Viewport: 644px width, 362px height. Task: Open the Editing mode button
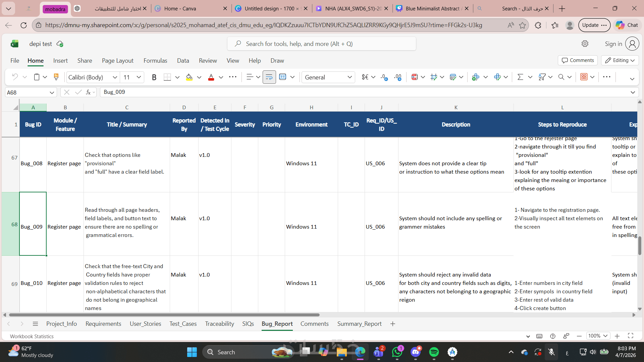tap(620, 60)
